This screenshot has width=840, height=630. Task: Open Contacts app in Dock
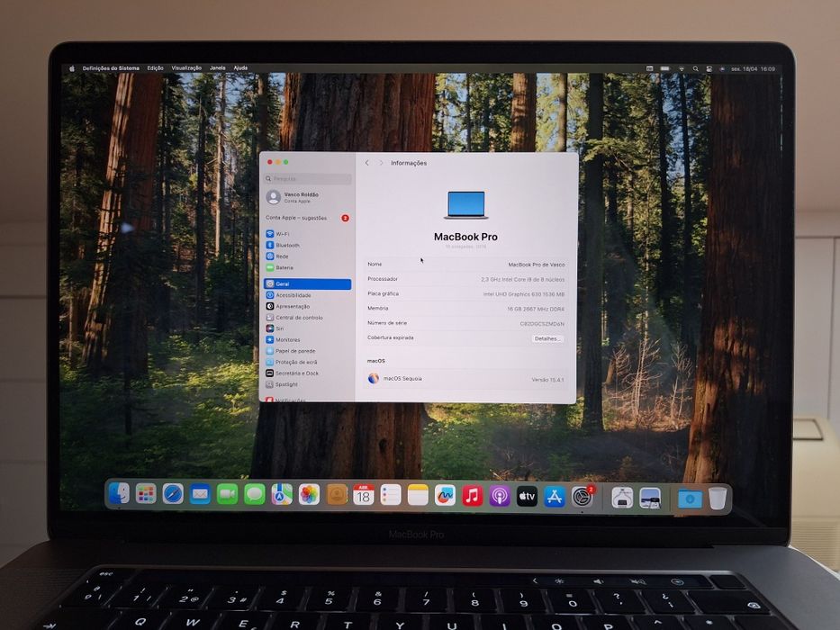coord(337,494)
